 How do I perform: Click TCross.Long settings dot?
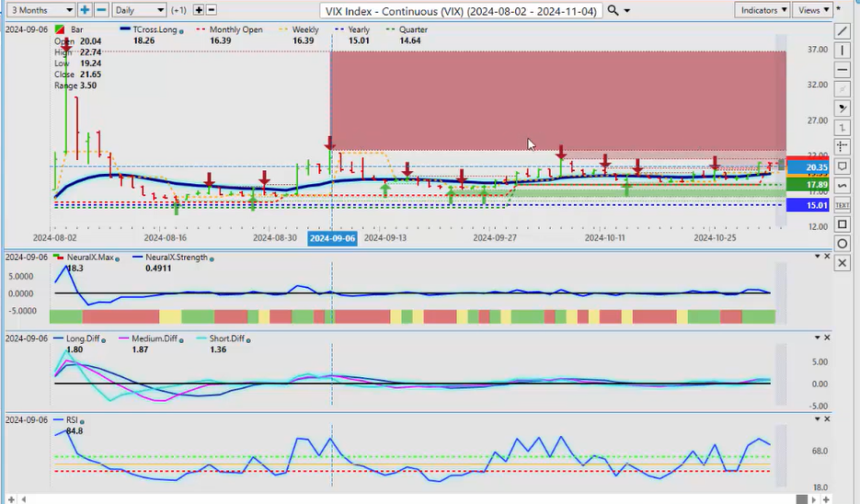[x=181, y=31]
